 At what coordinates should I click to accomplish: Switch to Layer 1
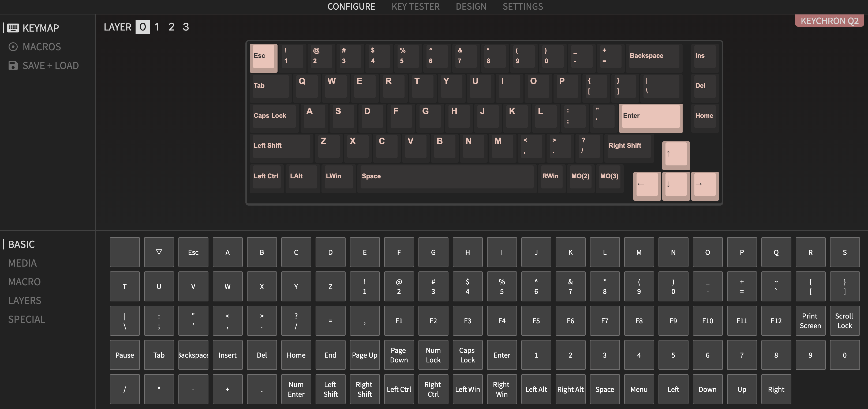[x=157, y=26]
